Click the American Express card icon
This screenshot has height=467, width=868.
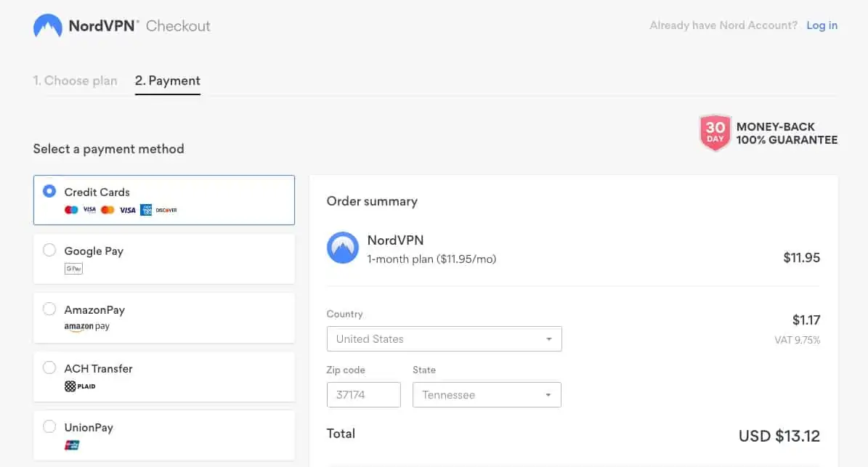146,210
